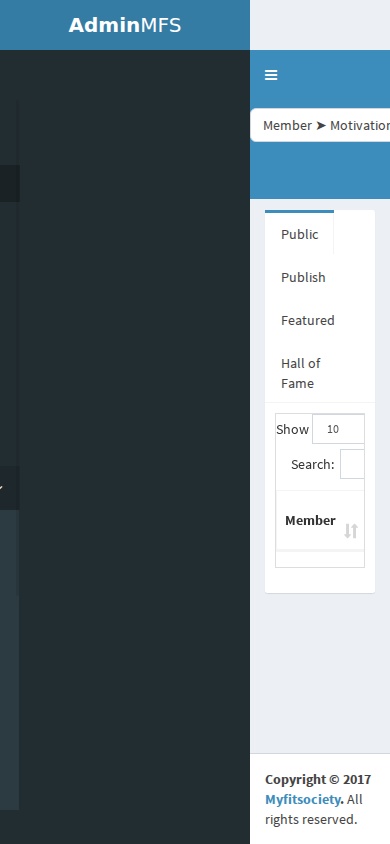Click the Search label text
This screenshot has height=844, width=390.
pyautogui.click(x=313, y=465)
